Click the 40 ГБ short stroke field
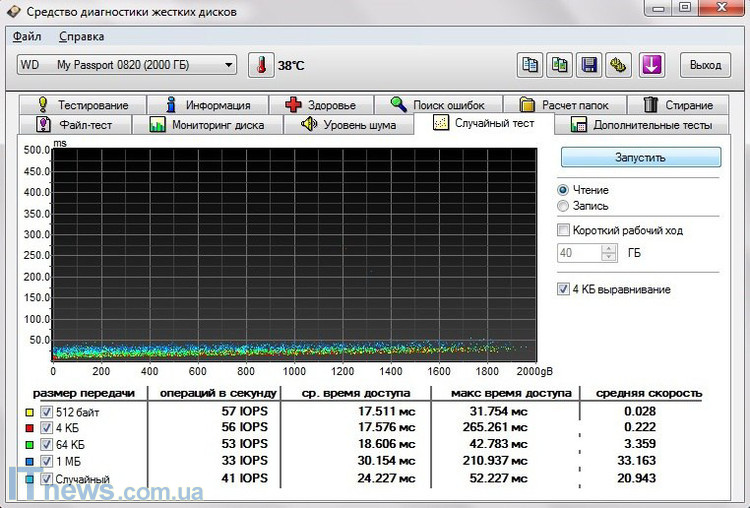 pos(583,253)
